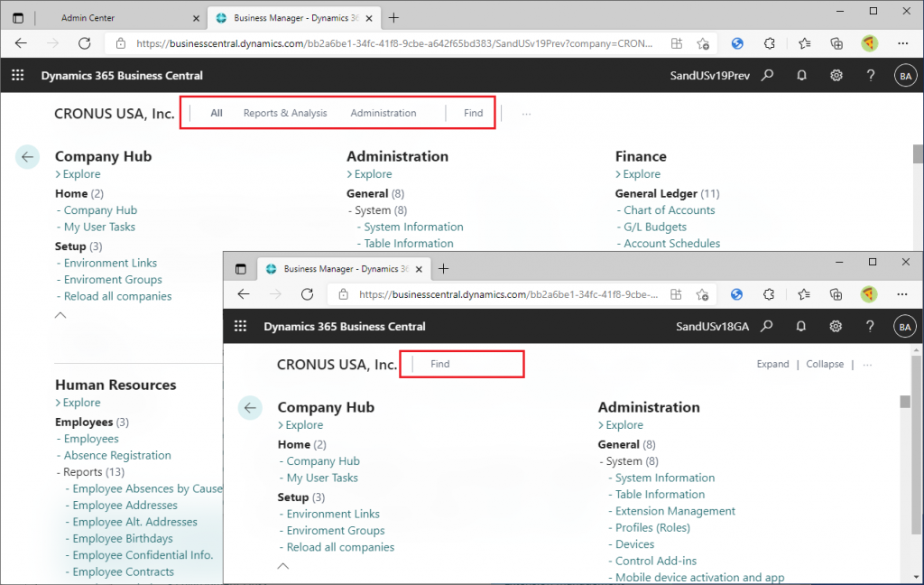Go back in the front browser window

244,294
